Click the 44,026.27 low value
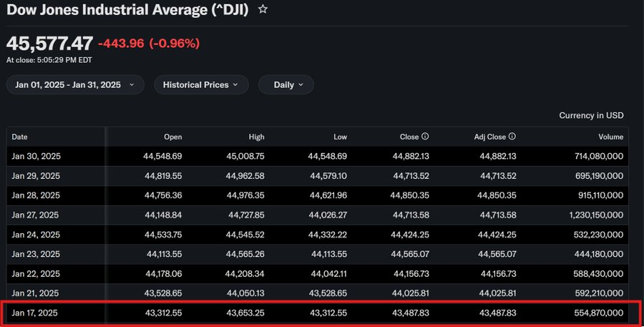The width and height of the screenshot is (644, 327). pos(328,215)
